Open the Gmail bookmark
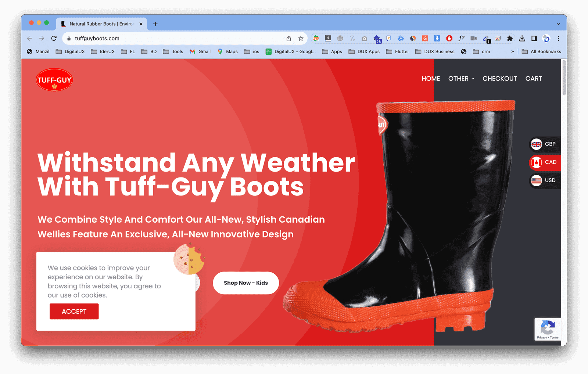The height and width of the screenshot is (374, 588). pyautogui.click(x=200, y=51)
